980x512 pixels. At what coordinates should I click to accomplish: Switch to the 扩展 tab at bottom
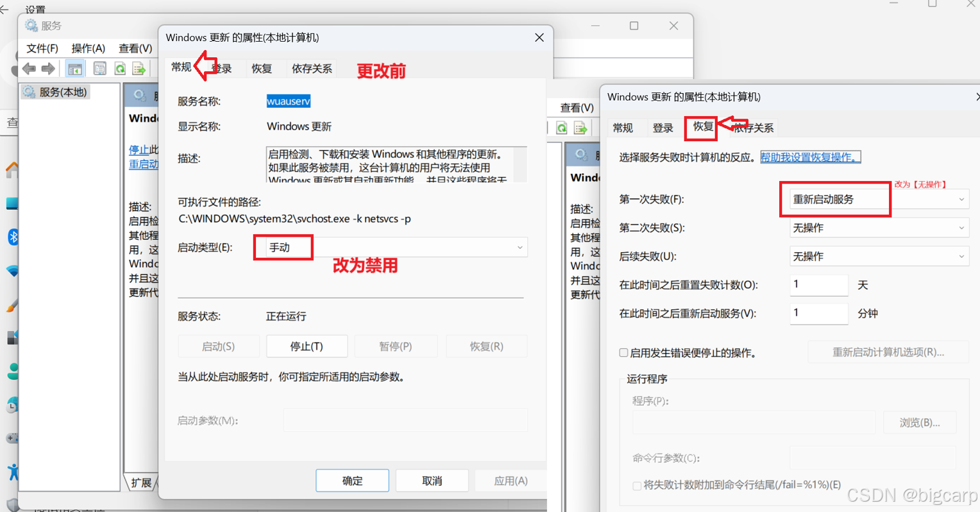pos(141,482)
